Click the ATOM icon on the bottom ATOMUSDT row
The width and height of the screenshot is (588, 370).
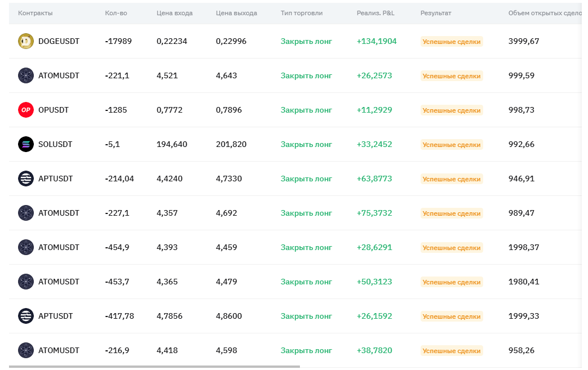26,350
